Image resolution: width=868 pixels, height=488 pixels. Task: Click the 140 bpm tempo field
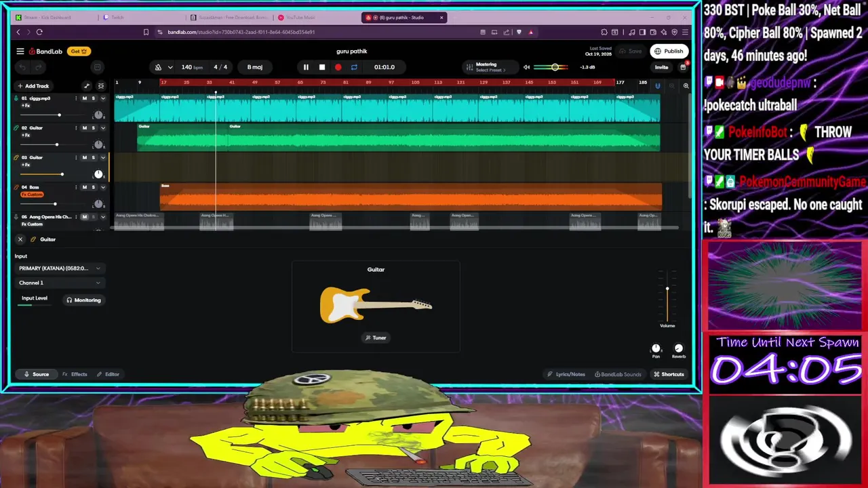[192, 67]
